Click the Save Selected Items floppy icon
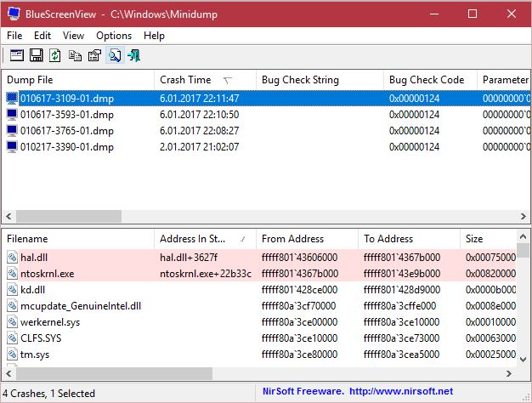Image resolution: width=532 pixels, height=403 pixels. tap(36, 55)
